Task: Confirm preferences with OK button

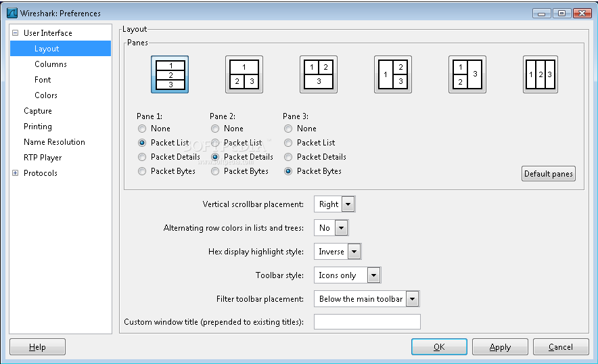Action: [439, 347]
